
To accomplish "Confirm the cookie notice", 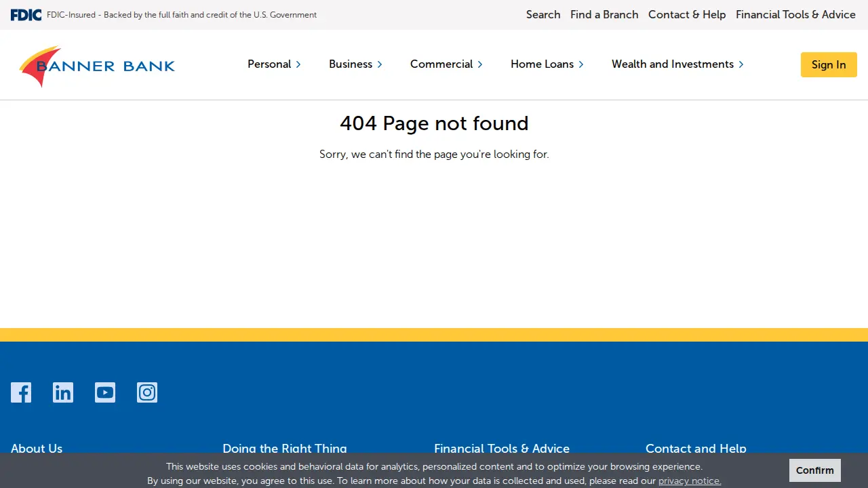I will (x=815, y=470).
